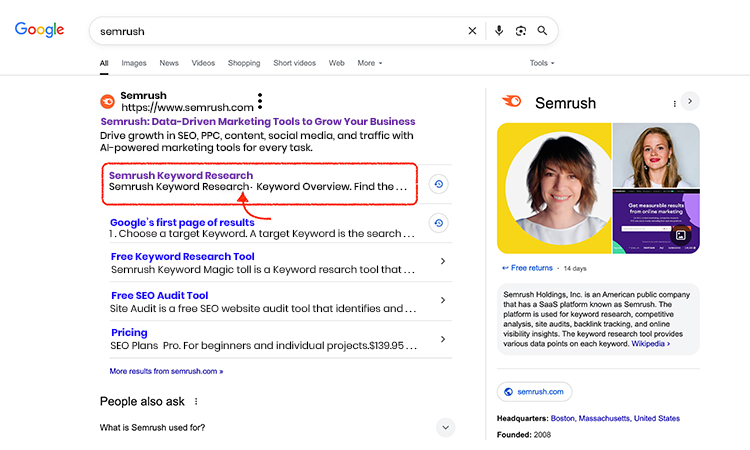This screenshot has width=750, height=450.
Task: Click the 'Founded: 2008' text
Action: (x=524, y=435)
